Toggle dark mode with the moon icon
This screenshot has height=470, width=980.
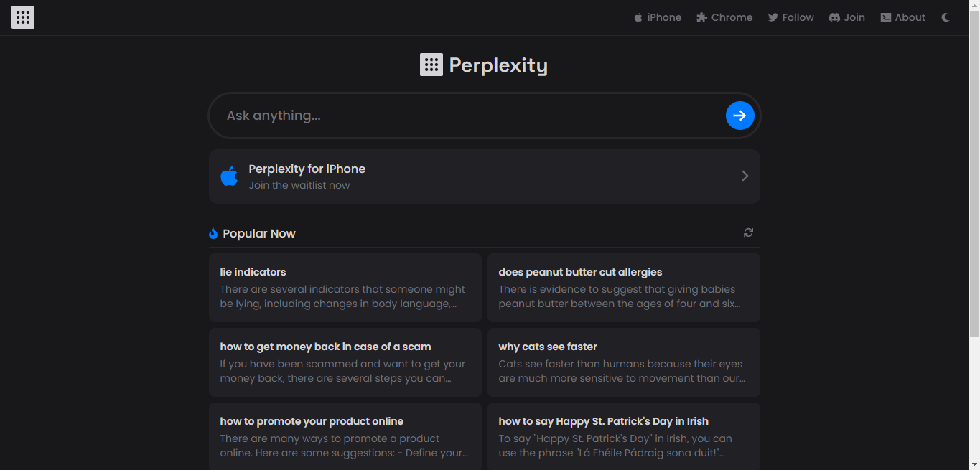point(946,17)
